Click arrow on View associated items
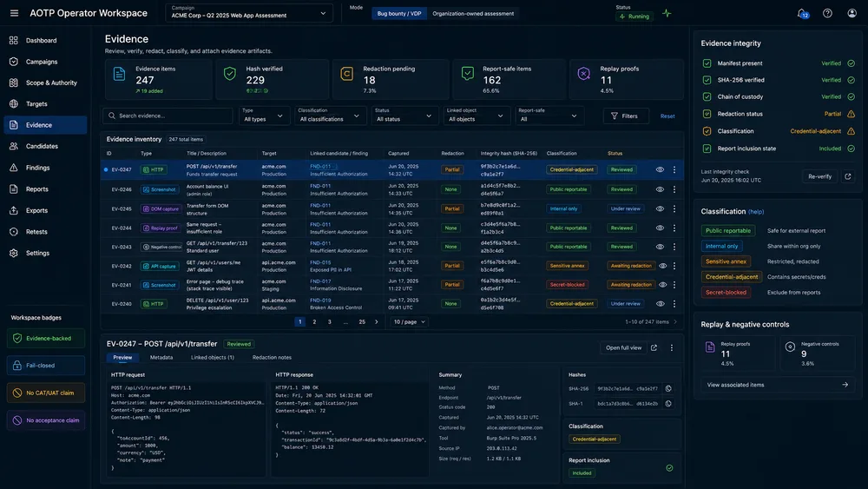 click(845, 384)
